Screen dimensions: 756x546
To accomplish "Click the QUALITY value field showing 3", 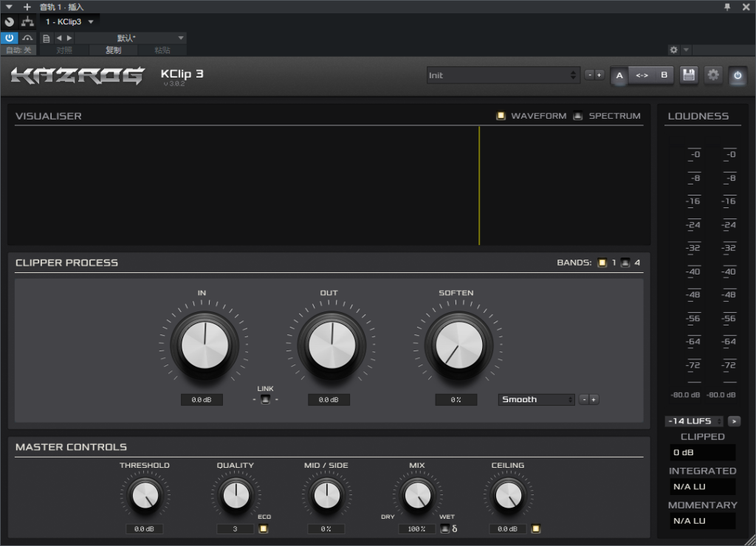I will pyautogui.click(x=236, y=528).
